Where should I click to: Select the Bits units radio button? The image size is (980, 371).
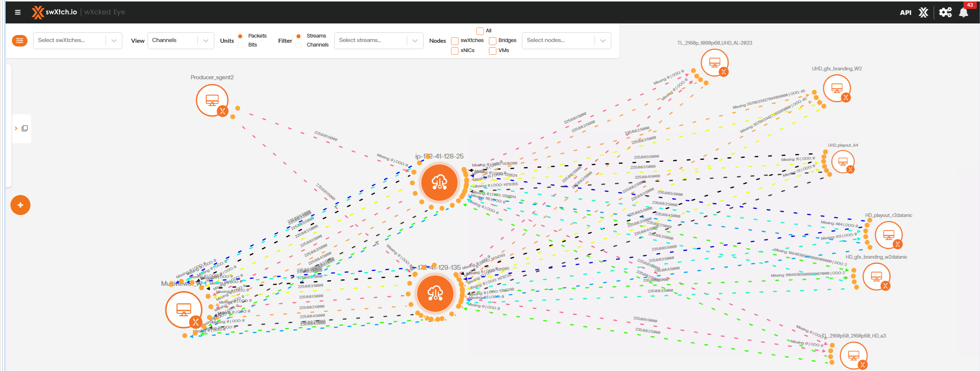tap(240, 45)
